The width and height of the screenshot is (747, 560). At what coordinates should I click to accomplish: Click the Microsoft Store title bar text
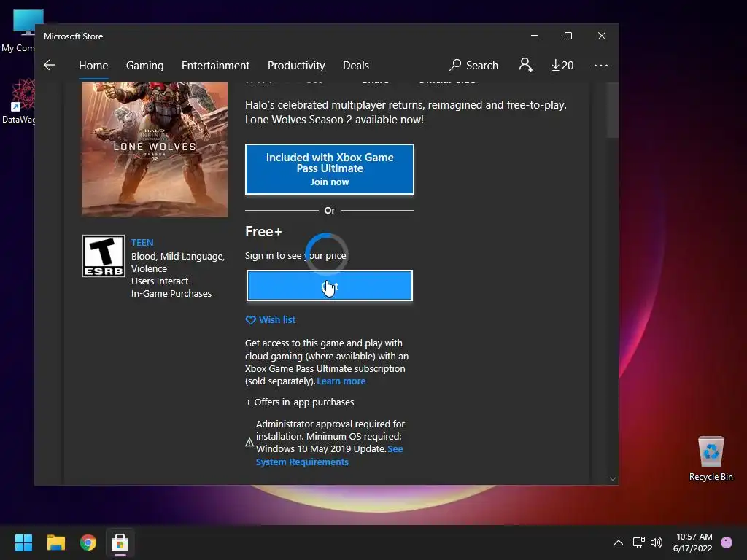(x=74, y=36)
